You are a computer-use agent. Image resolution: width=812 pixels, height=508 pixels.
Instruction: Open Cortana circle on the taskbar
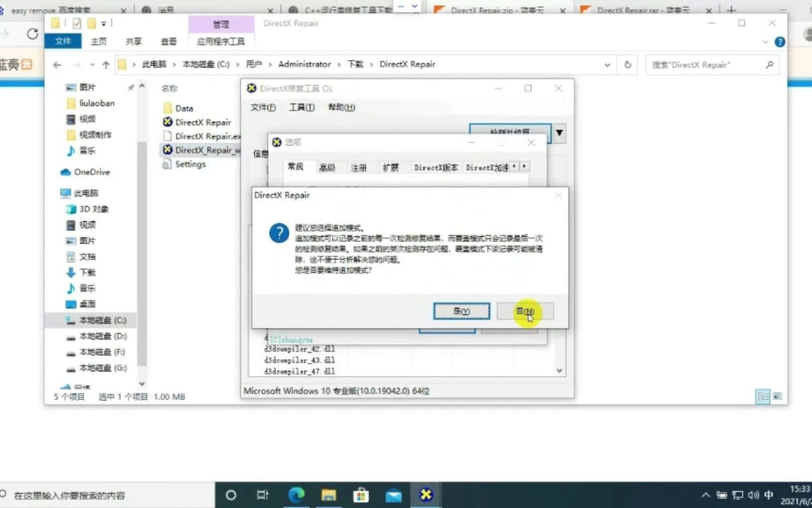tap(231, 495)
